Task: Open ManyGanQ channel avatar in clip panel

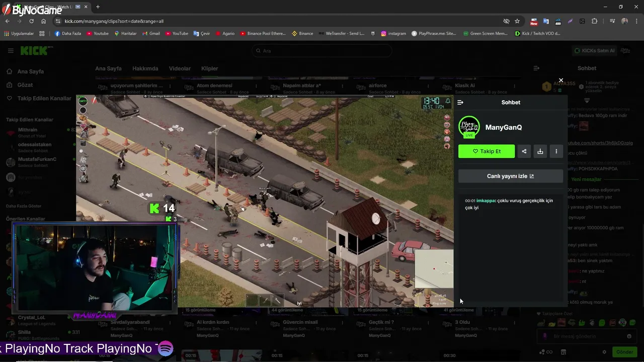Action: pyautogui.click(x=469, y=127)
